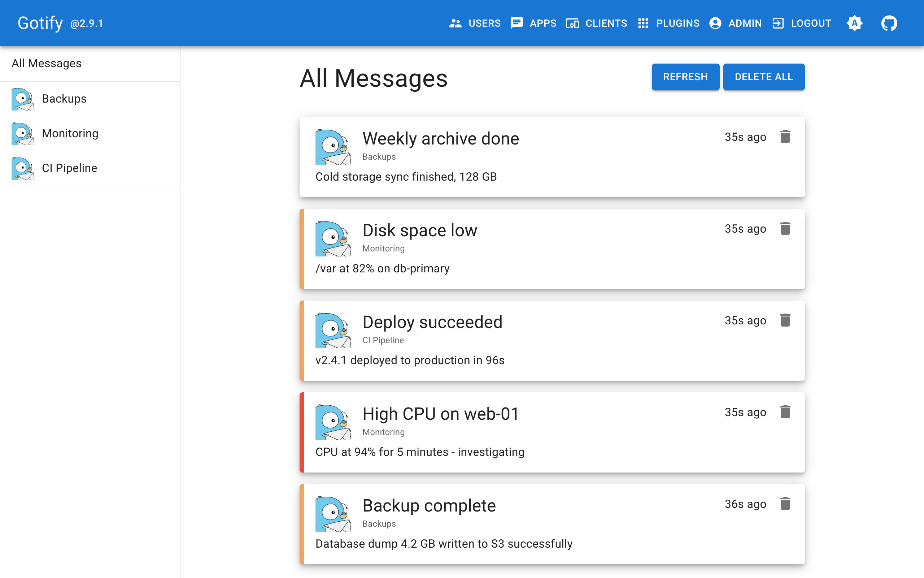
Task: Delete the Backup complete message
Action: [x=785, y=504]
